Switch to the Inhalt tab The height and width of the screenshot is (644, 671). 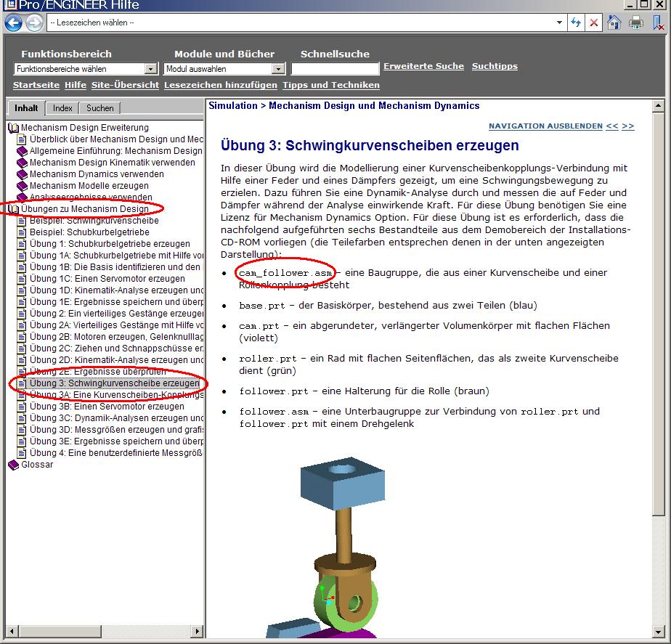(x=26, y=108)
